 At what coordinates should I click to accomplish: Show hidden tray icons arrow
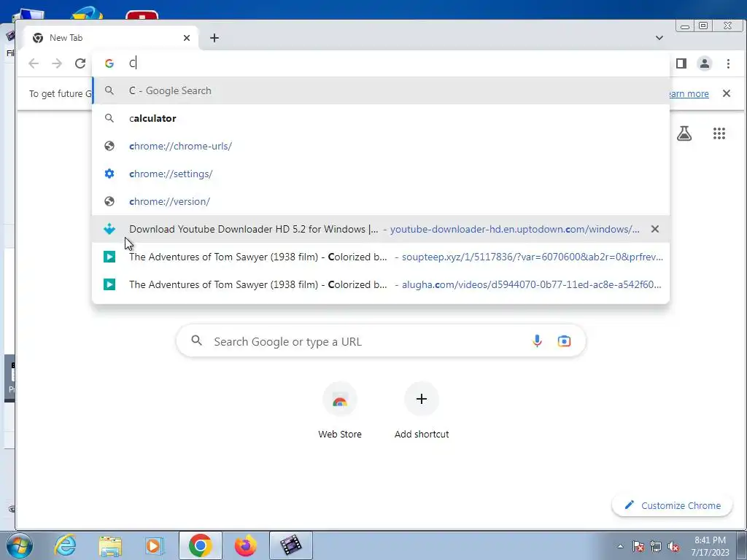click(620, 547)
